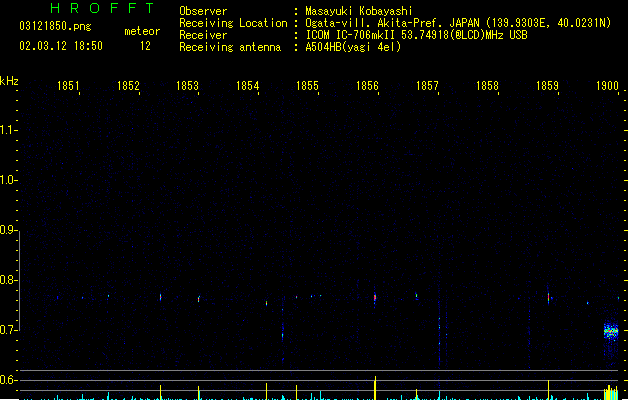Click the 'Receiving Location' label
The width and height of the screenshot is (629, 400).
[x=233, y=23]
